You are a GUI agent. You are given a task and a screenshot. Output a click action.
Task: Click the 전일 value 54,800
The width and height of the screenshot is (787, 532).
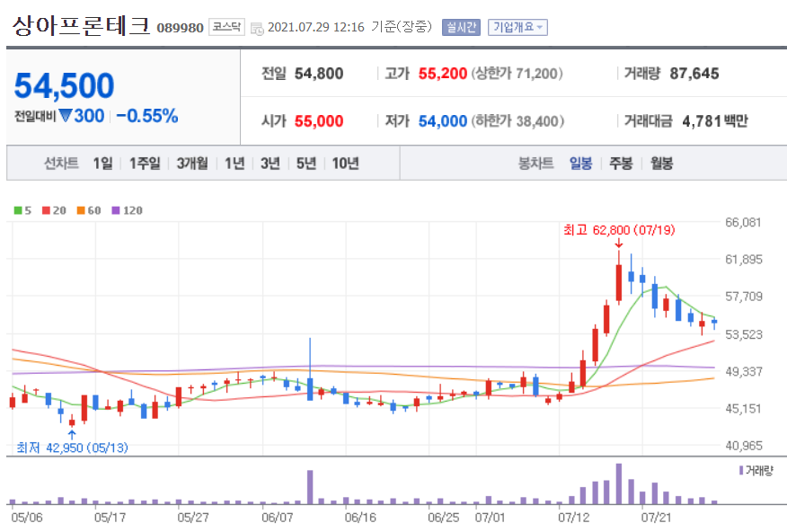click(x=319, y=74)
